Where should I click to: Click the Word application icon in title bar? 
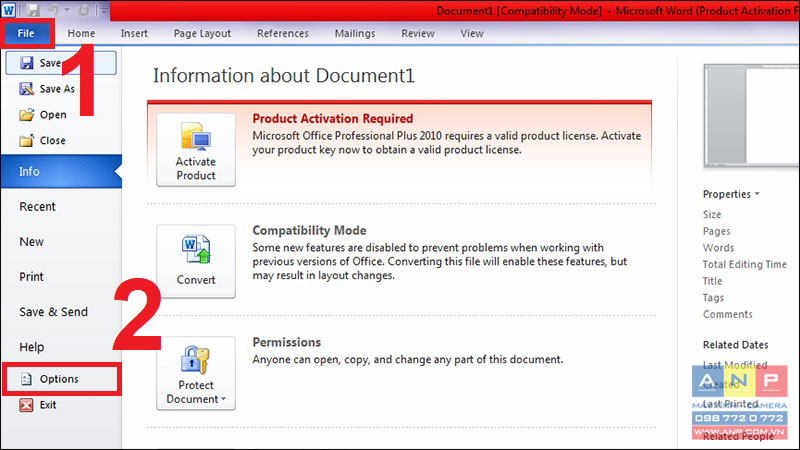pyautogui.click(x=9, y=9)
